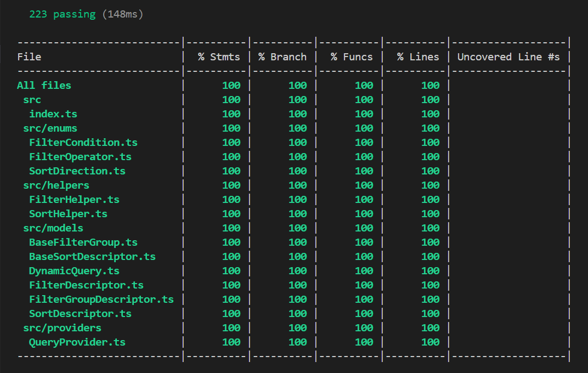Click the % Branch value for DynamicQuery.ts
The height and width of the screenshot is (373, 588).
tap(298, 270)
